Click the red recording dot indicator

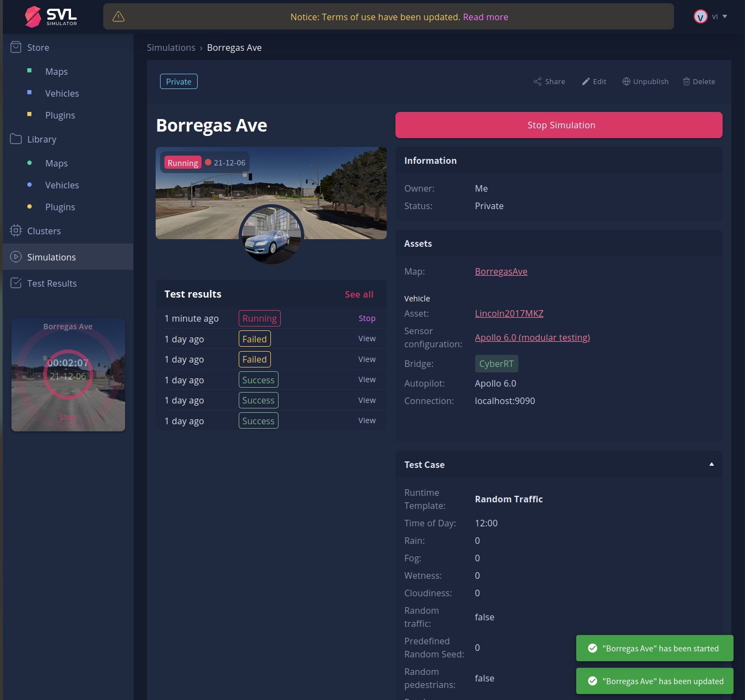[208, 162]
